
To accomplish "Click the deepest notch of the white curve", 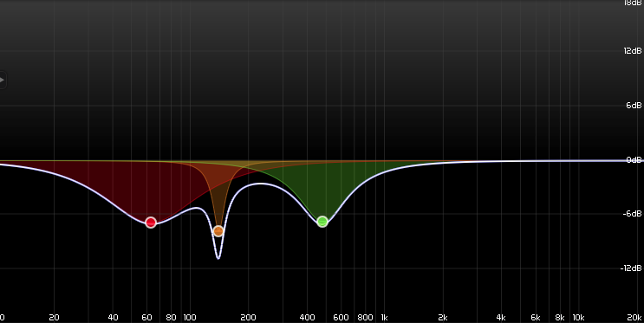I will click(218, 258).
